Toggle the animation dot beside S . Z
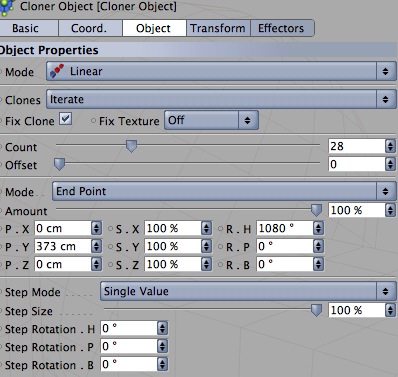The height and width of the screenshot is (377, 398). [111, 265]
